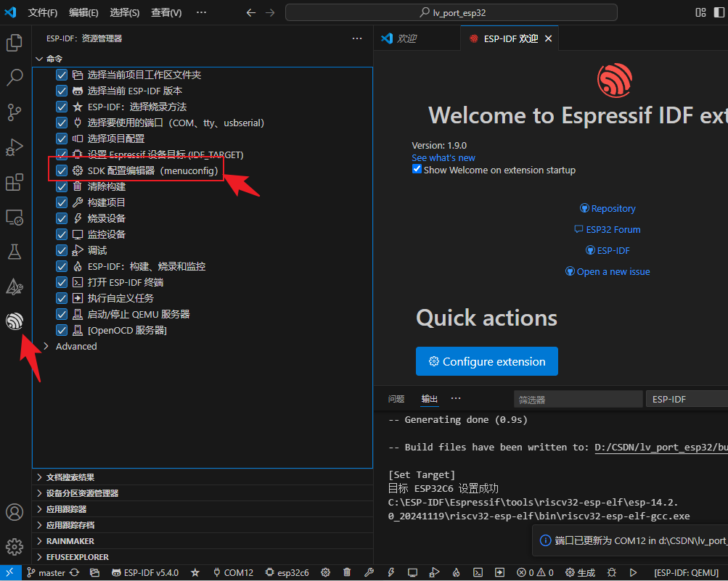
Task: Click the flash method star in status bar
Action: pos(195,572)
